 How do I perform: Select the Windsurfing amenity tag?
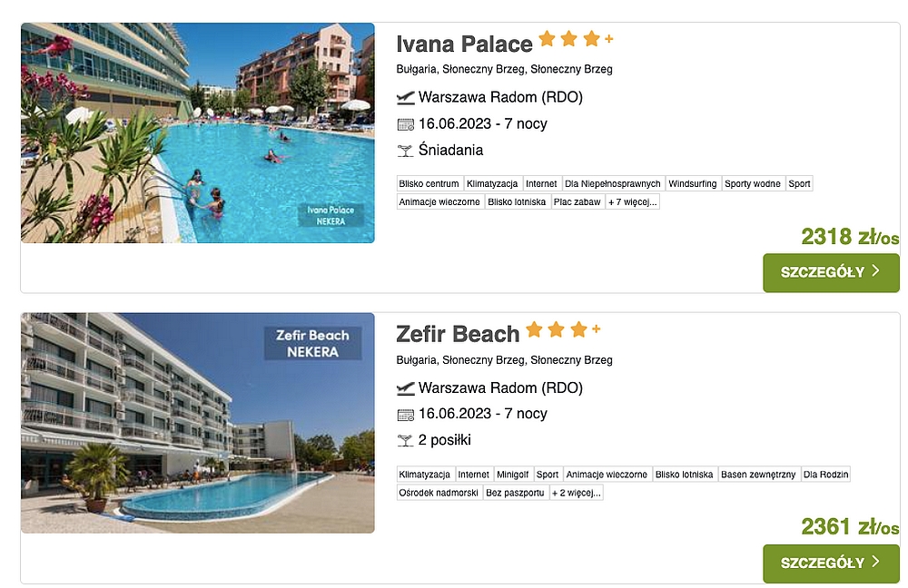pos(693,183)
